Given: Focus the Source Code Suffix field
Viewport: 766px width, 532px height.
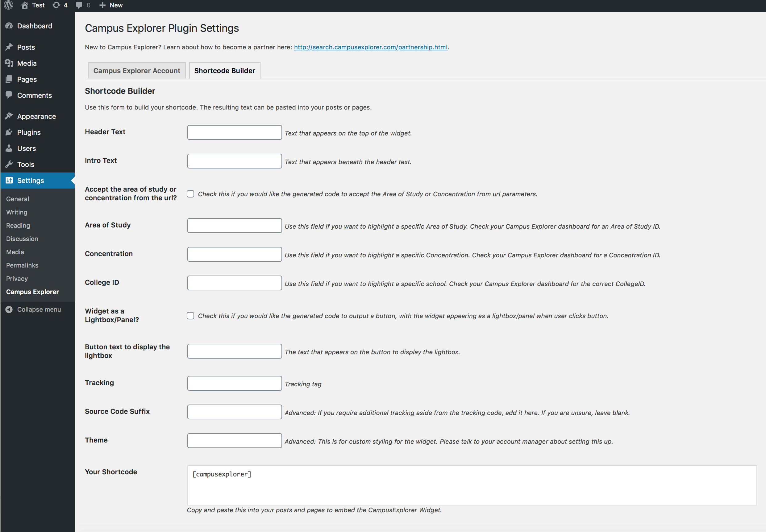Looking at the screenshot, I should tap(234, 412).
